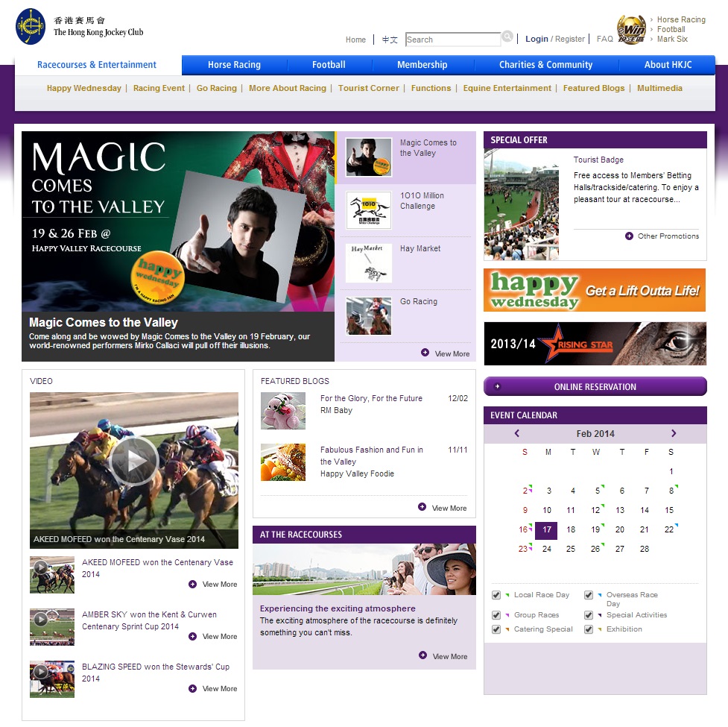The width and height of the screenshot is (728, 727).
Task: Click the Happy Wednesday orange banner
Action: (595, 290)
